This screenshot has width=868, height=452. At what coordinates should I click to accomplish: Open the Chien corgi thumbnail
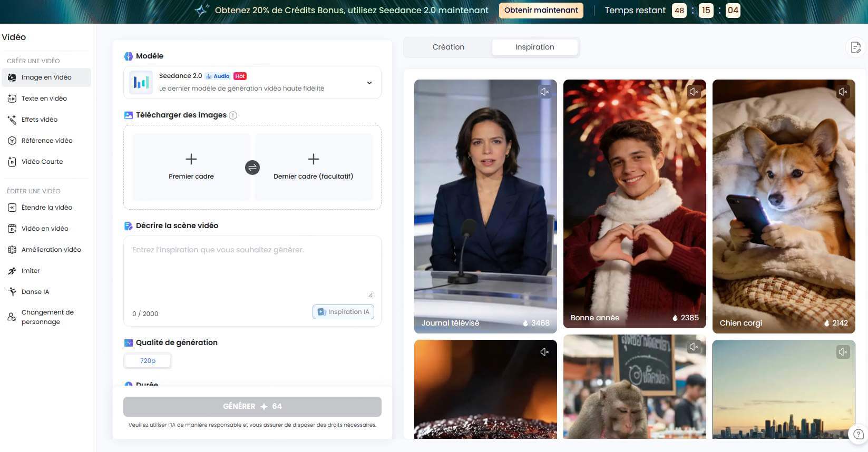point(784,207)
